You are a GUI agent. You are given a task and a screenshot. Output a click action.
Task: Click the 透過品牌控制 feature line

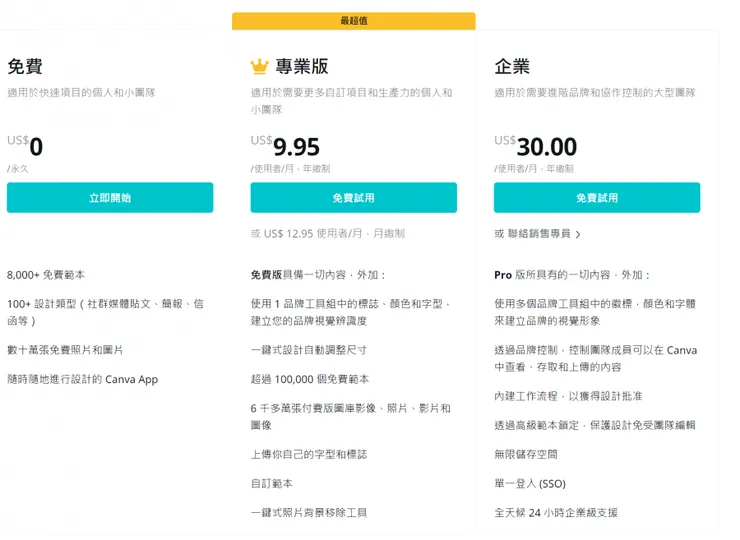point(596,358)
